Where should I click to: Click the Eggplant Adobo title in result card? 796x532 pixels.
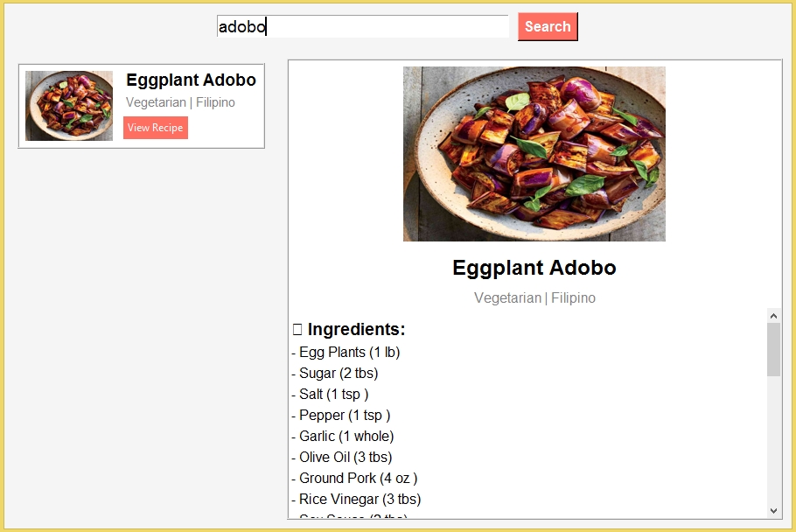click(x=191, y=80)
